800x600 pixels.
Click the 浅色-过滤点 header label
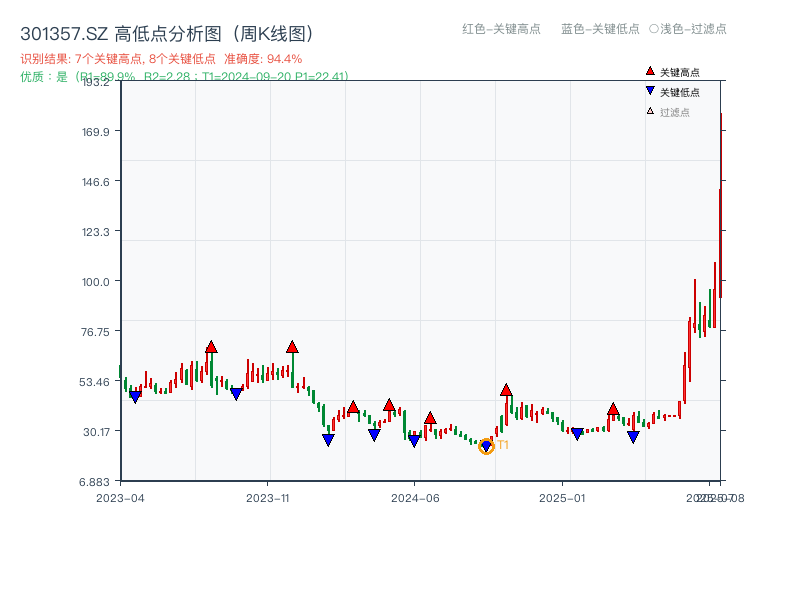pos(693,29)
